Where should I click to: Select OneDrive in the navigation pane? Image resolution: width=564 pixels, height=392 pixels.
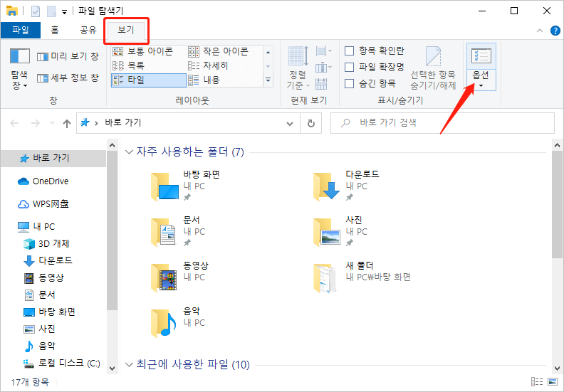coord(50,181)
